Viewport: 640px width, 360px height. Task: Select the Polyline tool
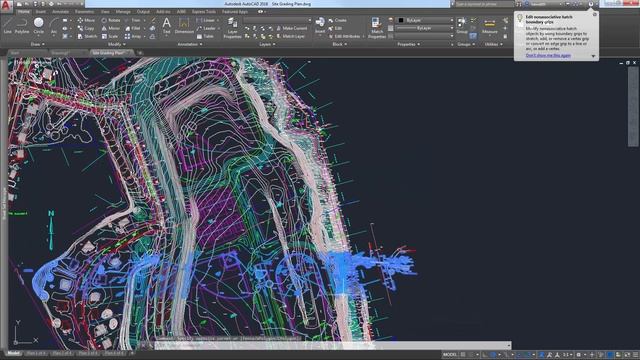tap(22, 26)
